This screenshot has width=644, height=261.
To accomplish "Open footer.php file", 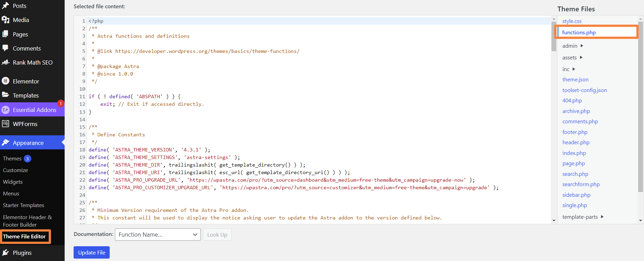I will 575,132.
